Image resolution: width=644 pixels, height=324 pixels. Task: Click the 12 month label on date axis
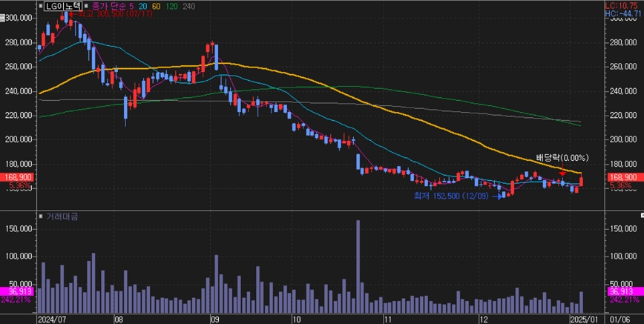[x=484, y=319]
